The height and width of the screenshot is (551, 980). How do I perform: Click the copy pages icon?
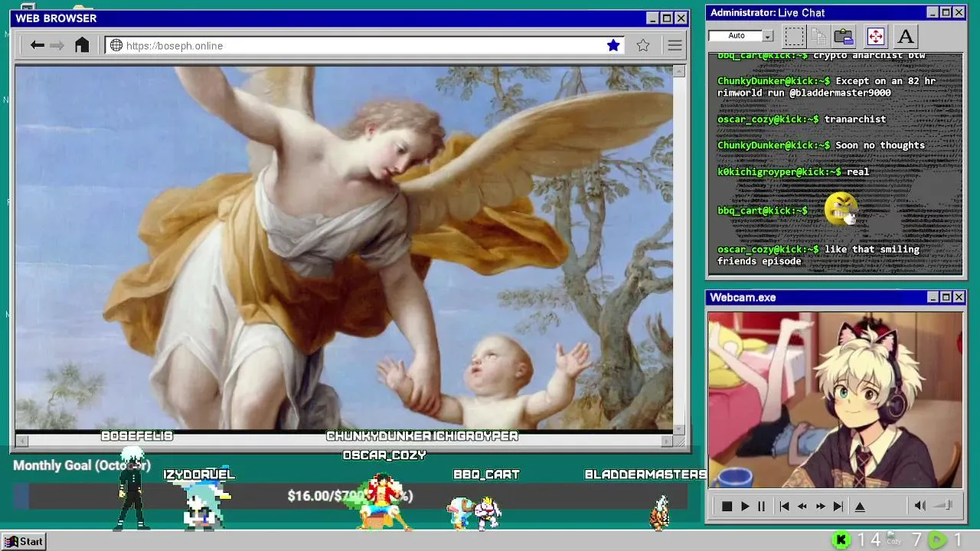(x=818, y=36)
